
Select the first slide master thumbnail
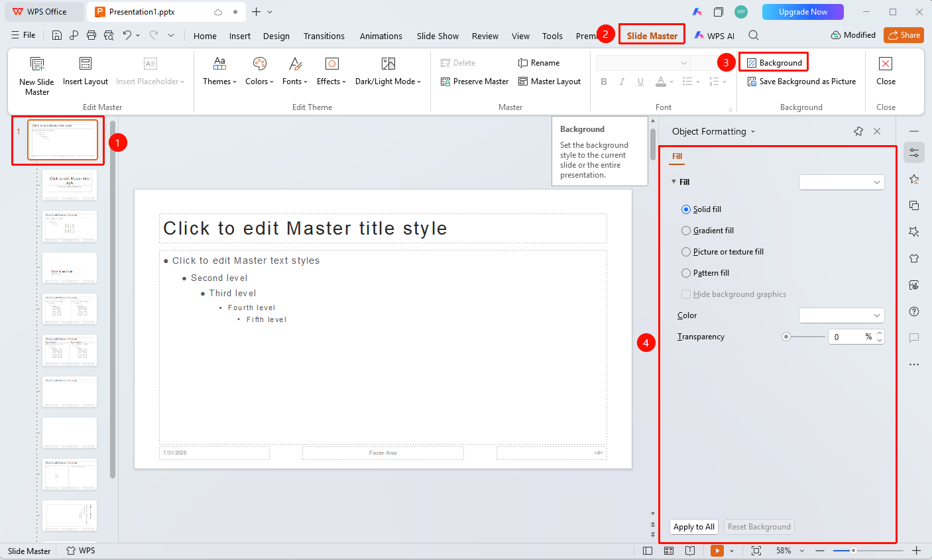[x=62, y=140]
